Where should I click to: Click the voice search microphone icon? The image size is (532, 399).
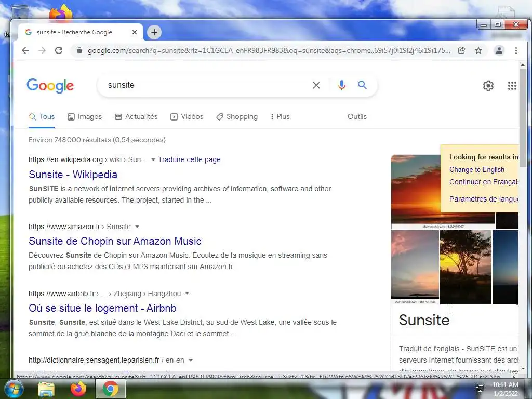coord(342,85)
